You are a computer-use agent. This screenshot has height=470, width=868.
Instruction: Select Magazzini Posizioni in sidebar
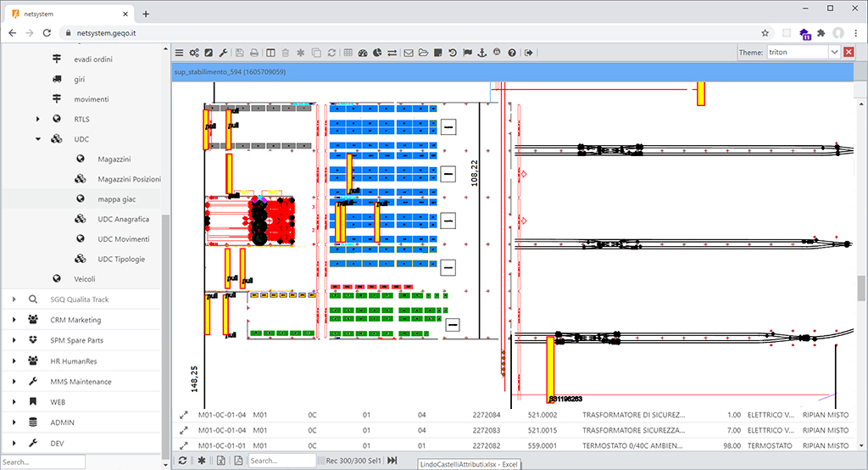(x=129, y=179)
